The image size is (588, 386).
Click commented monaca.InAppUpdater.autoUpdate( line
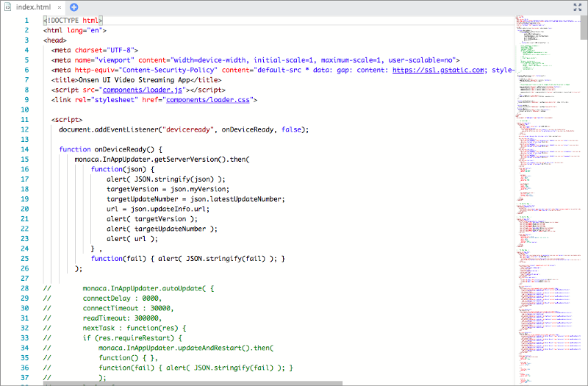[x=148, y=288]
